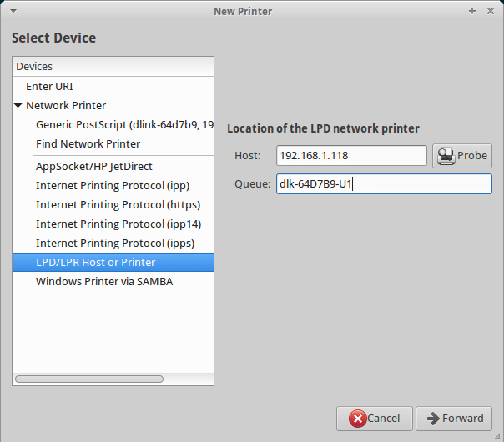Click the device list horizontal scrollbar
This screenshot has height=442, width=504.
(89, 379)
